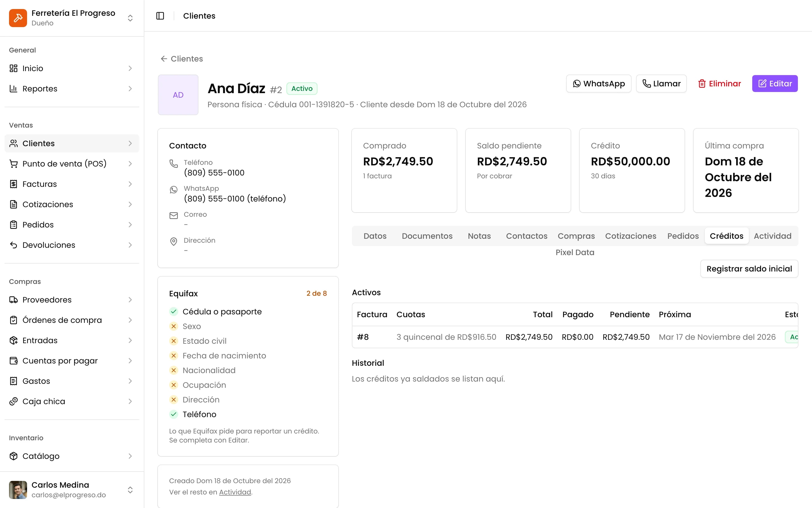Click the Órdenes de compra icon
The height and width of the screenshot is (508, 812).
pos(14,320)
